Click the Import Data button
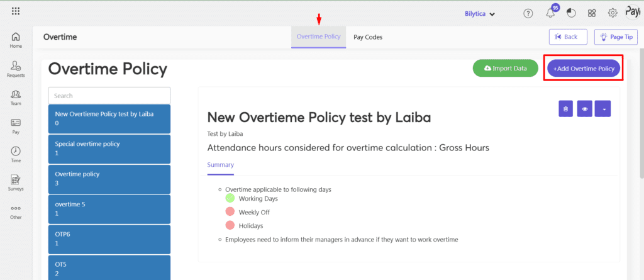Viewport: 644px width, 280px height. click(x=505, y=69)
